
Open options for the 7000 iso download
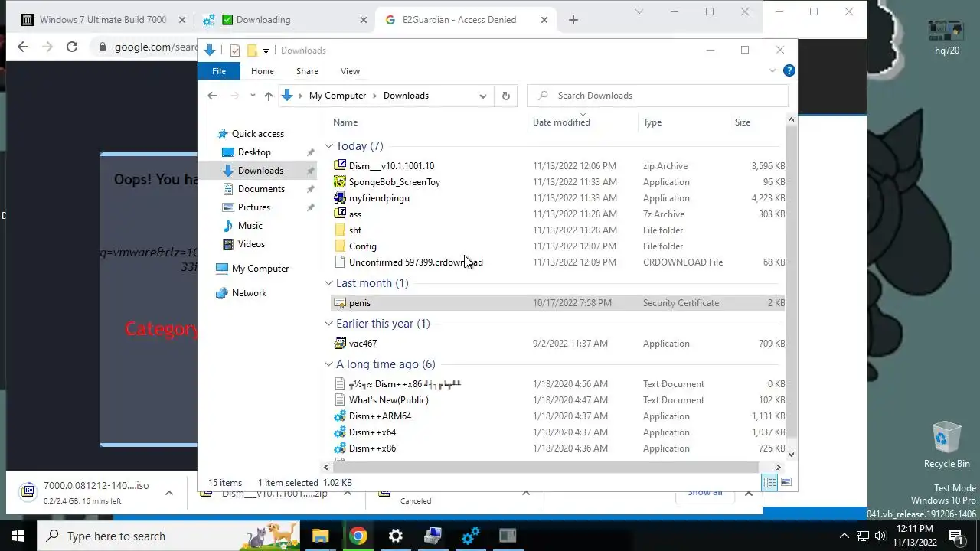169,493
